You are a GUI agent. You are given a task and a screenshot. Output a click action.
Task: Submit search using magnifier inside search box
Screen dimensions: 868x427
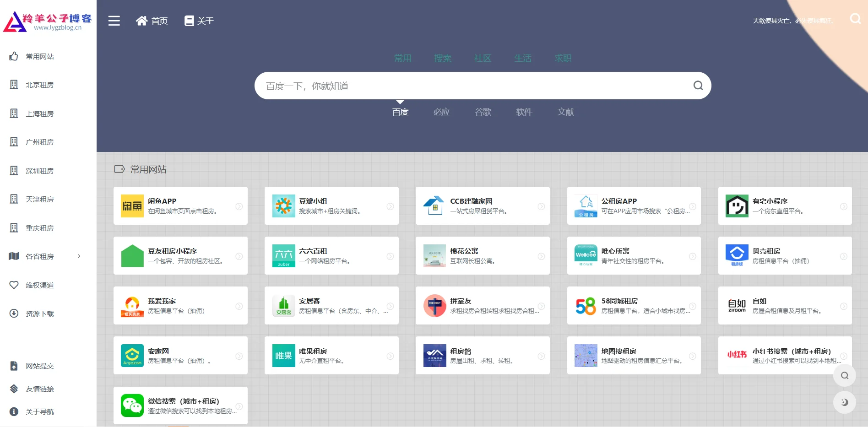[698, 86]
